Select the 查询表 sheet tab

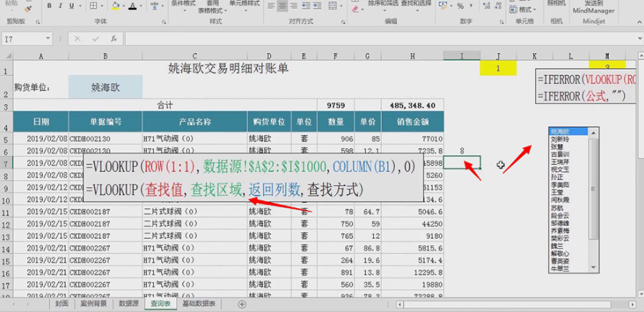160,304
